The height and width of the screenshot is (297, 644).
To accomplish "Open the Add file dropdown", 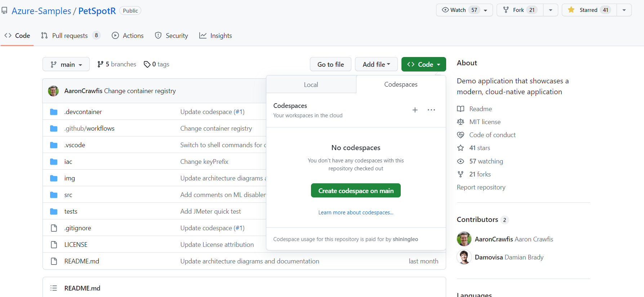I will [x=376, y=64].
